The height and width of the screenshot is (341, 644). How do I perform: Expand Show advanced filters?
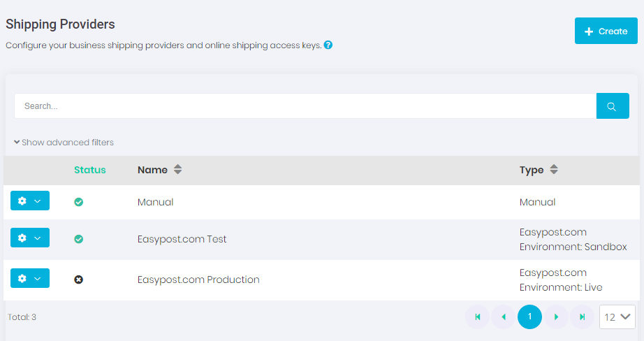click(64, 143)
